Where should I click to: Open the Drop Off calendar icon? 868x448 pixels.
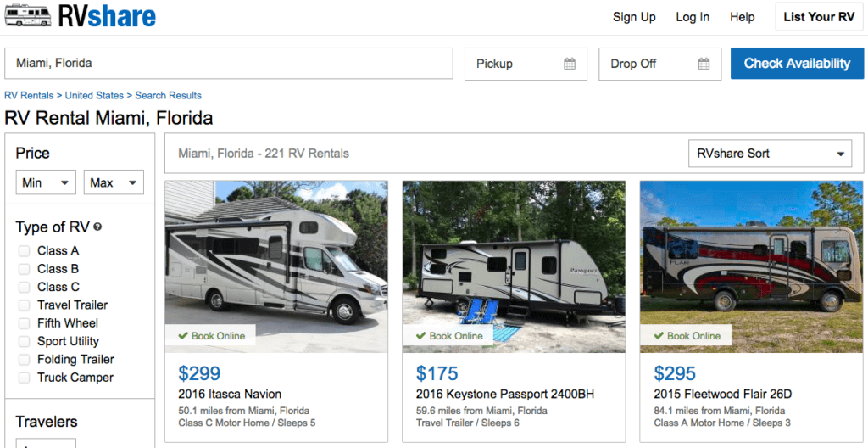pyautogui.click(x=704, y=64)
